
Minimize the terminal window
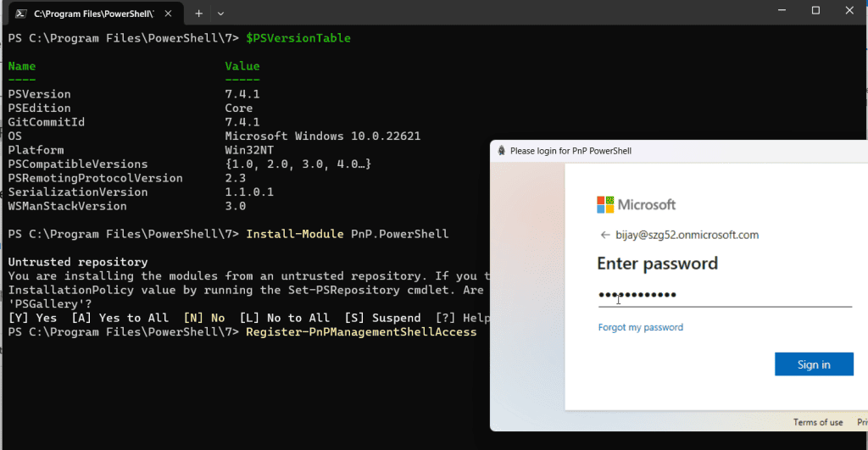(x=782, y=10)
